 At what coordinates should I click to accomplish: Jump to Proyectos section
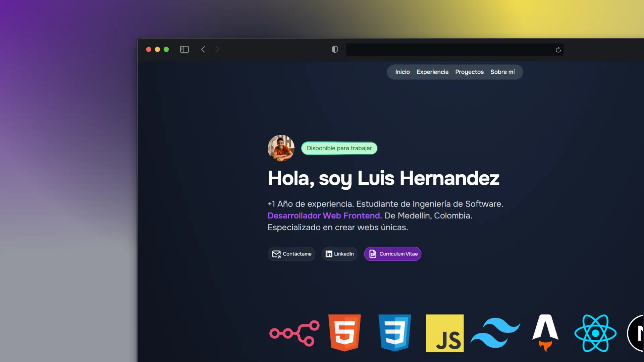pyautogui.click(x=469, y=72)
